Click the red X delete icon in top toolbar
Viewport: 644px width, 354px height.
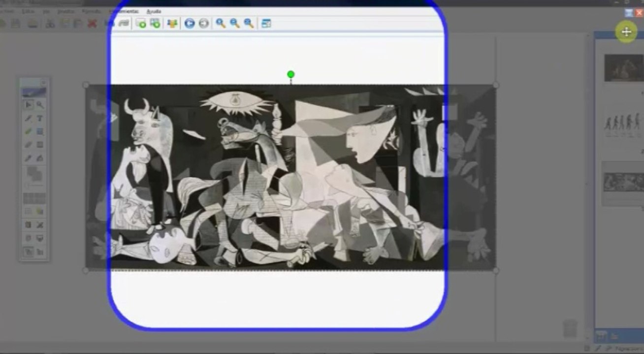click(92, 23)
